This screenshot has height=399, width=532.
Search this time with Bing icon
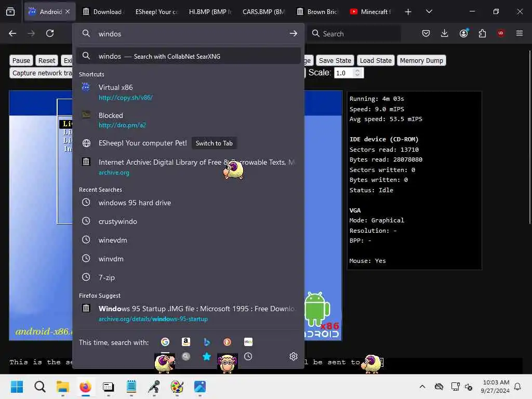click(x=207, y=342)
